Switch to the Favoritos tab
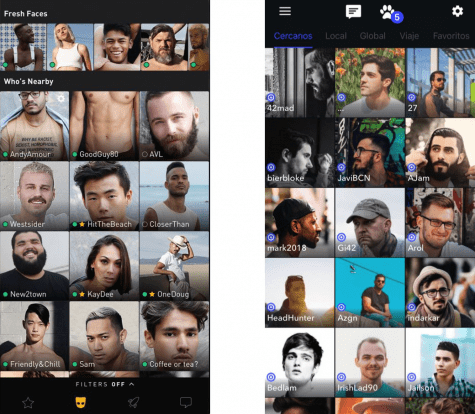This screenshot has height=414, width=475. click(x=451, y=36)
